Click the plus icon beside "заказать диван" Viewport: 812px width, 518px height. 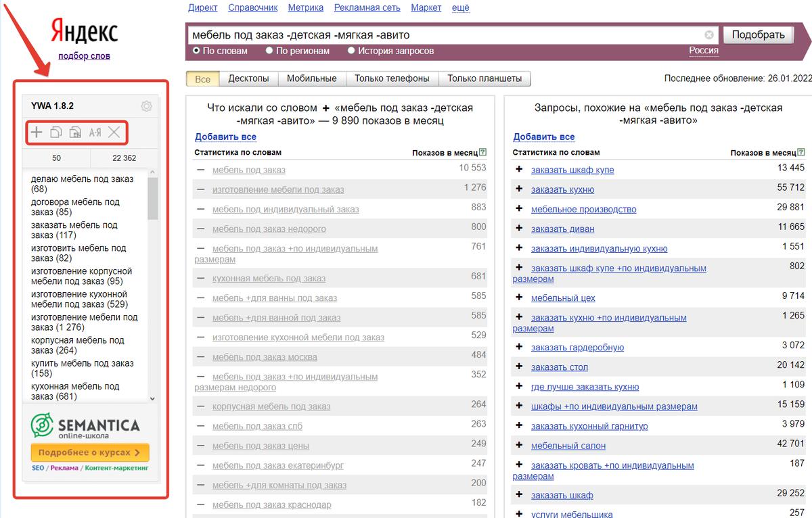[519, 229]
